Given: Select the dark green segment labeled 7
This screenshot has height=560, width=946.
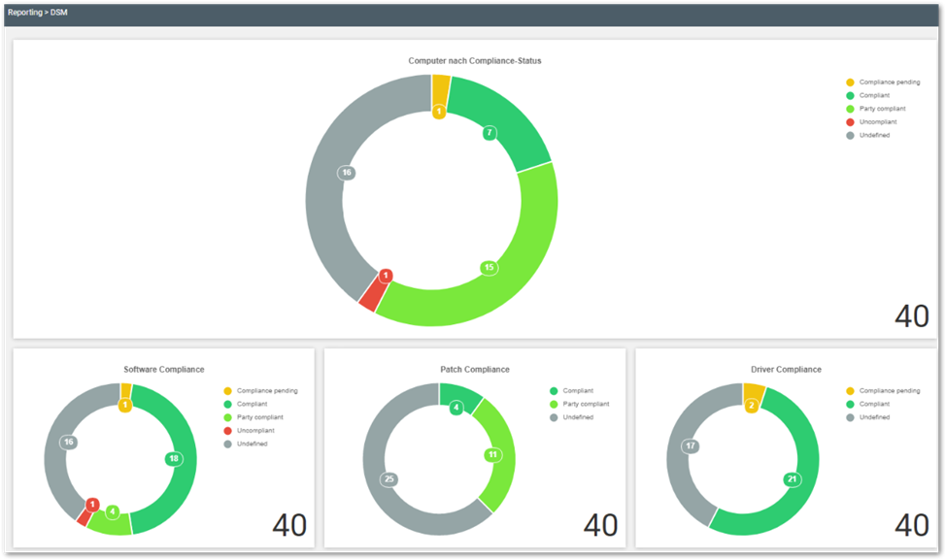Looking at the screenshot, I should [504, 116].
